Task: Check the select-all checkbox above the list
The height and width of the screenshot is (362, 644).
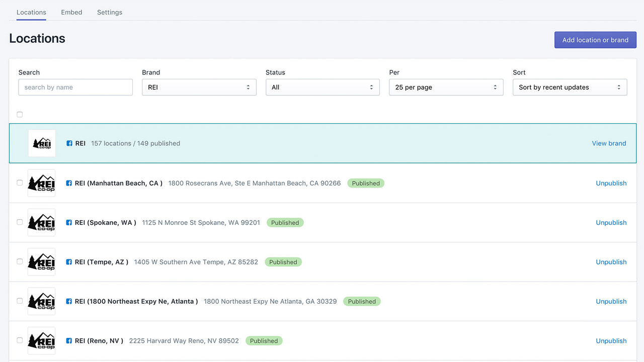Action: click(x=20, y=114)
